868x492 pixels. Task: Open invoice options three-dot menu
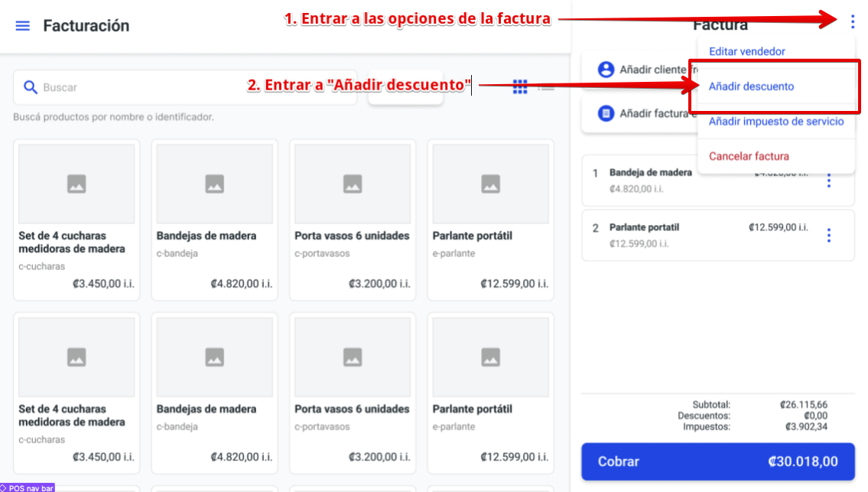[x=853, y=21]
